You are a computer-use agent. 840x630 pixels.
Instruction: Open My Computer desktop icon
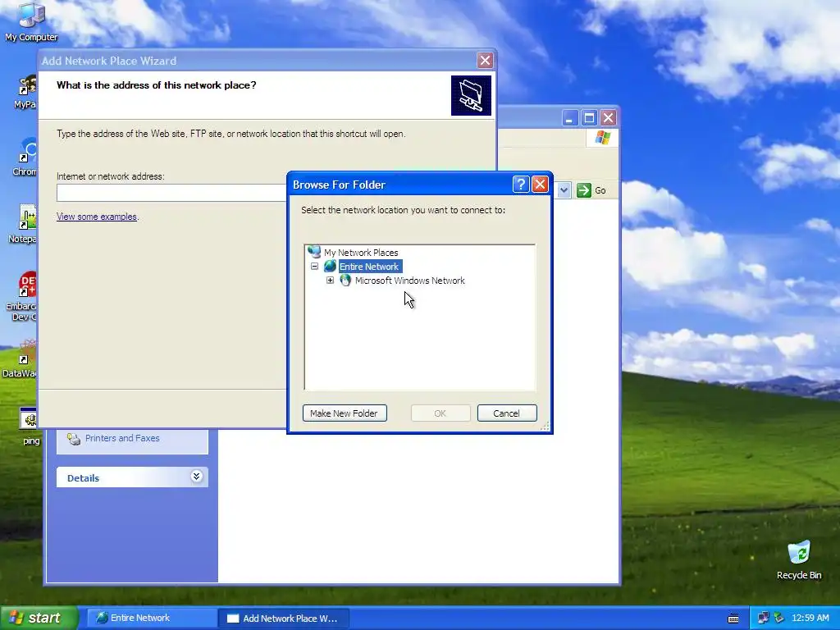(x=31, y=21)
